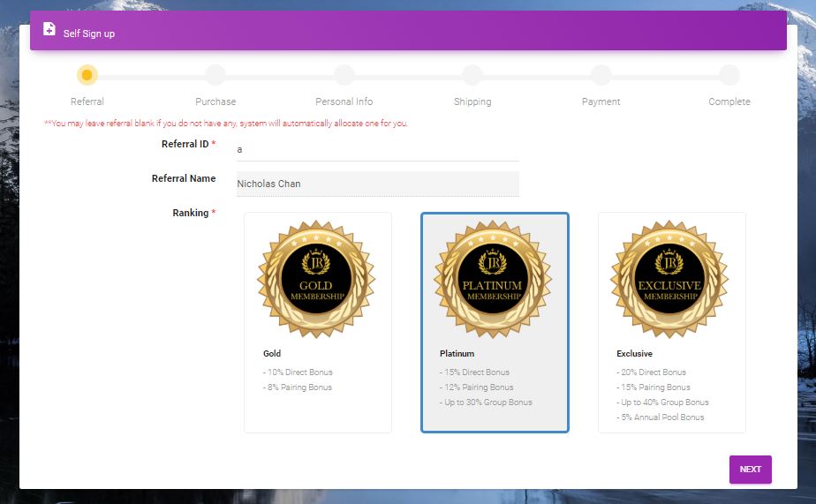Image resolution: width=816 pixels, height=504 pixels.
Task: Click the Self Sign up document icon
Action: point(49,29)
